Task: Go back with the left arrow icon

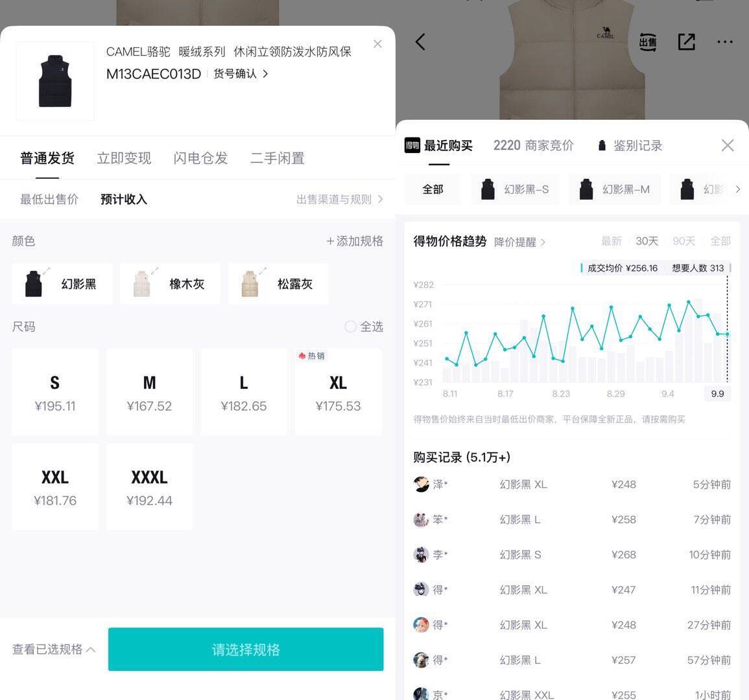Action: click(420, 42)
